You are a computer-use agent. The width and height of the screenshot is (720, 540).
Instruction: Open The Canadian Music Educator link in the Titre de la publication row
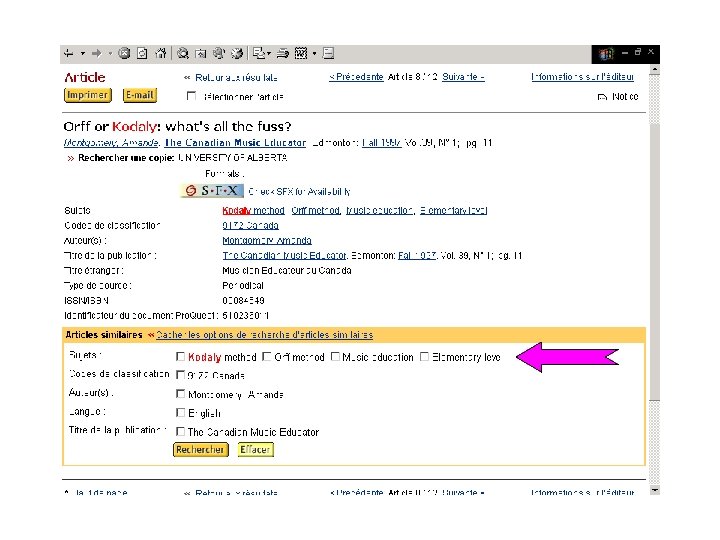click(284, 255)
